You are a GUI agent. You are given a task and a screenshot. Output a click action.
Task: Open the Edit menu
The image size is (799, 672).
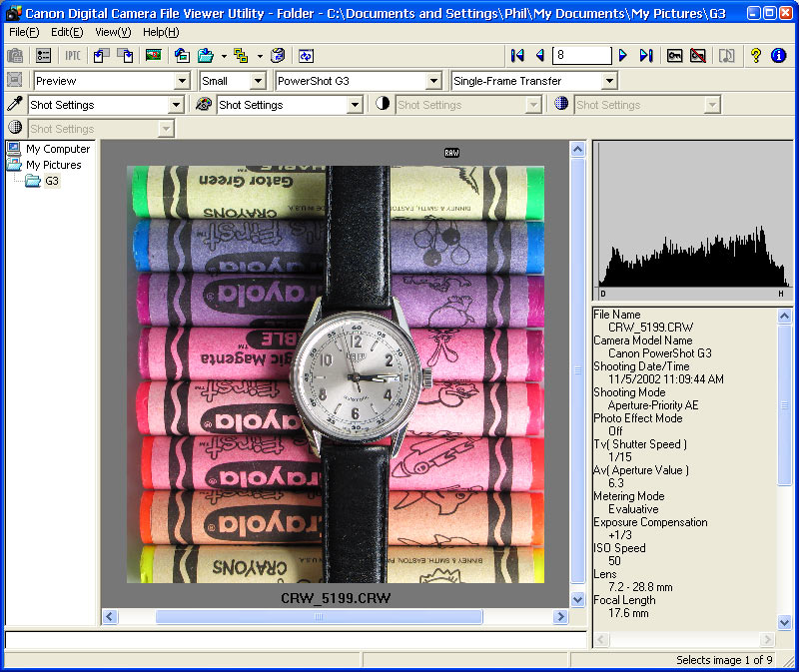pyautogui.click(x=67, y=32)
